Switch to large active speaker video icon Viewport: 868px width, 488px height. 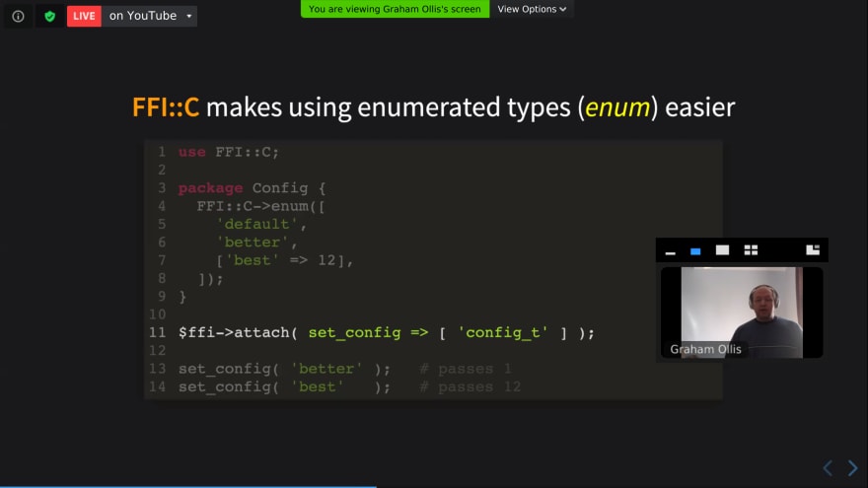click(x=722, y=250)
